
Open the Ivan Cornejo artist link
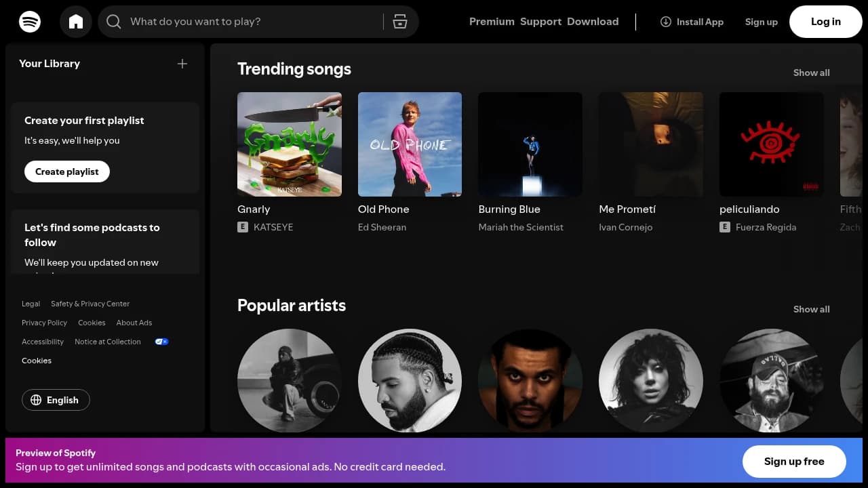[x=625, y=227]
